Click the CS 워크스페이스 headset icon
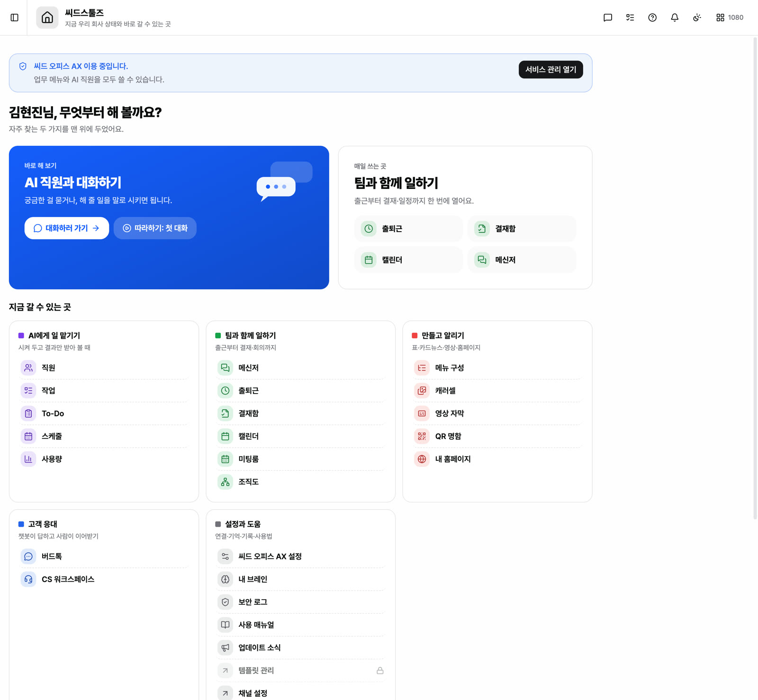The width and height of the screenshot is (758, 700). coord(28,579)
